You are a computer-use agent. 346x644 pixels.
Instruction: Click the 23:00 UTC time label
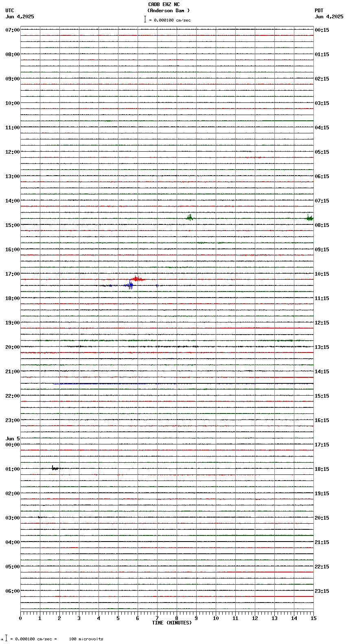click(x=13, y=420)
